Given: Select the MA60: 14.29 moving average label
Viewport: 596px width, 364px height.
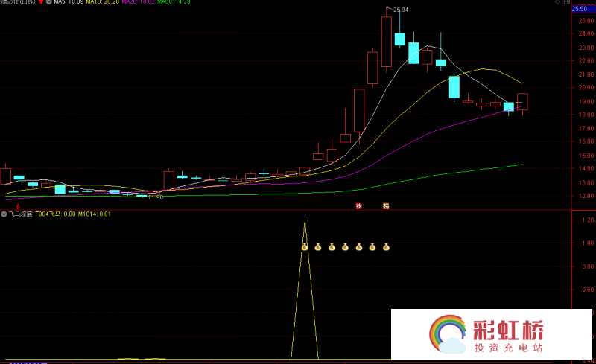Looking at the screenshot, I should pyautogui.click(x=174, y=2).
